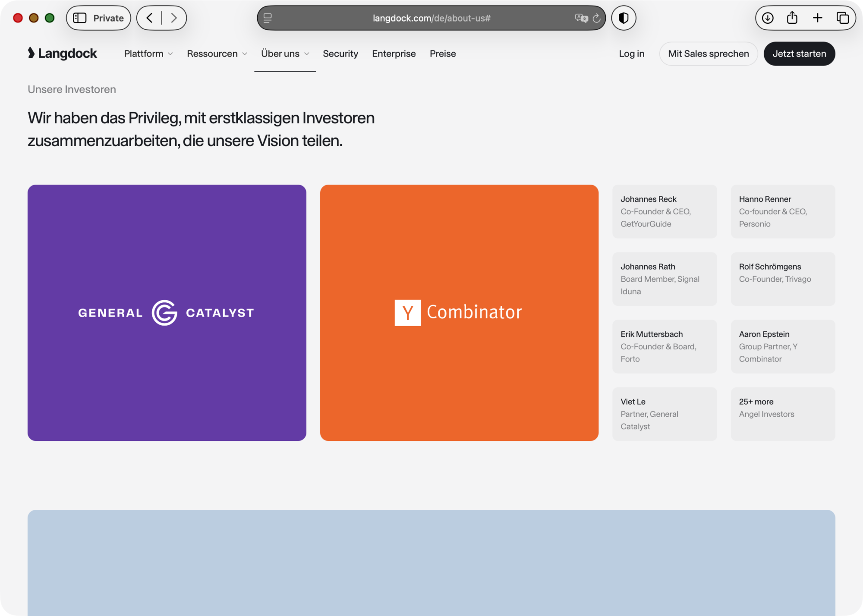Open the Security page
This screenshot has height=616, width=863.
[340, 53]
